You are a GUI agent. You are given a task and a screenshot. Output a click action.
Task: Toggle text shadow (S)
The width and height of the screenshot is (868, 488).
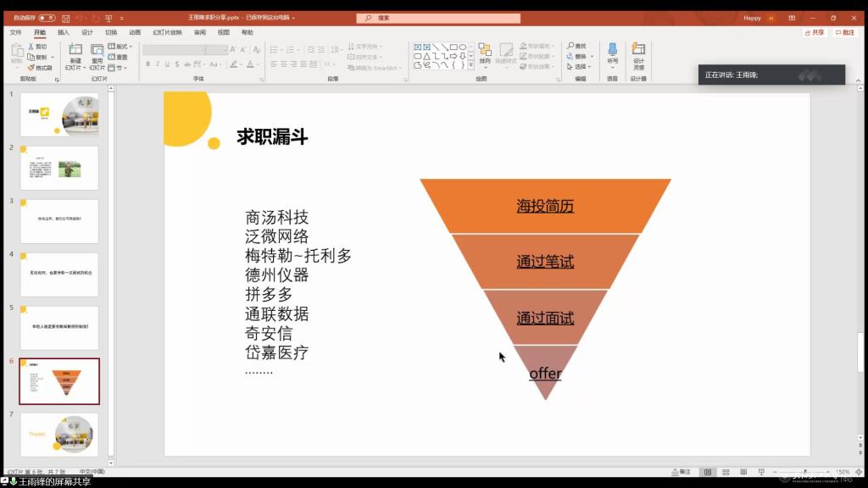point(177,64)
